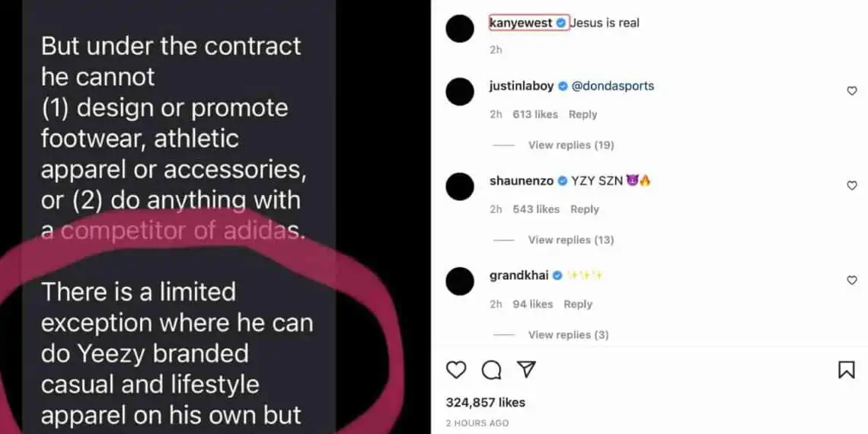Open comment bubble icon under post

pyautogui.click(x=491, y=370)
